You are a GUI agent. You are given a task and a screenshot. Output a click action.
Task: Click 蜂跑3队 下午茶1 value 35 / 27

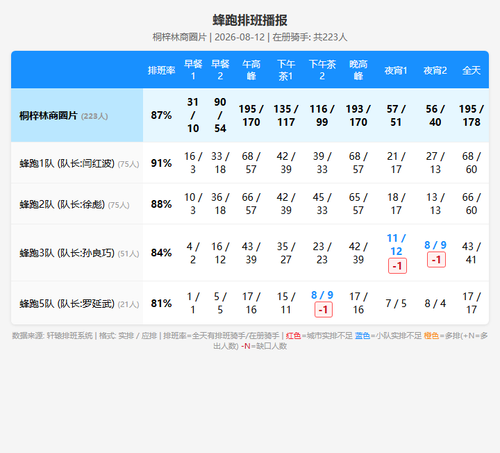(x=286, y=253)
